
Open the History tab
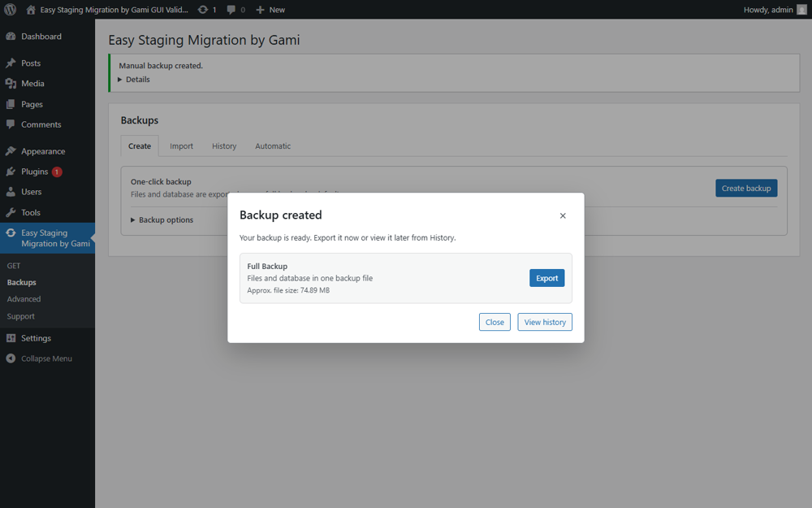point(224,146)
